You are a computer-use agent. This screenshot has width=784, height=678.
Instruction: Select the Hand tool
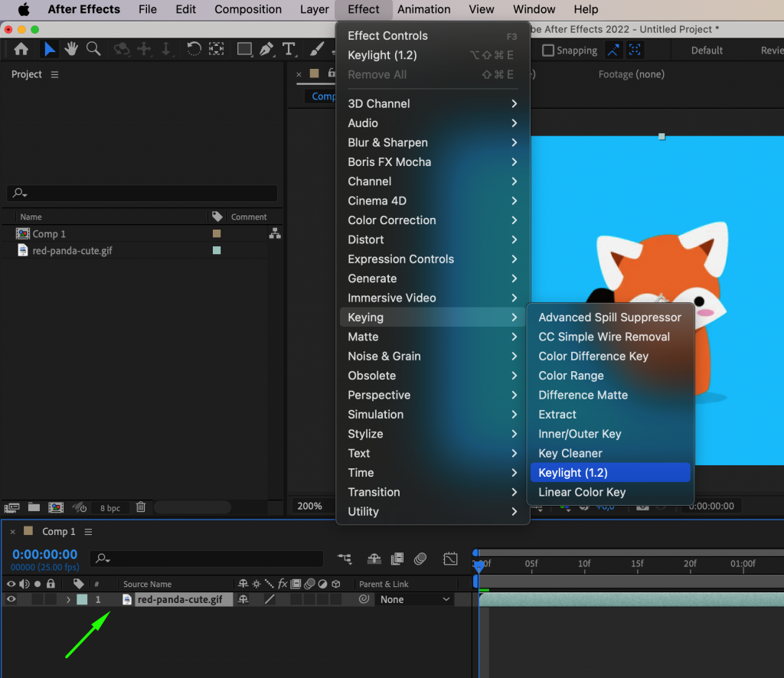pos(70,49)
